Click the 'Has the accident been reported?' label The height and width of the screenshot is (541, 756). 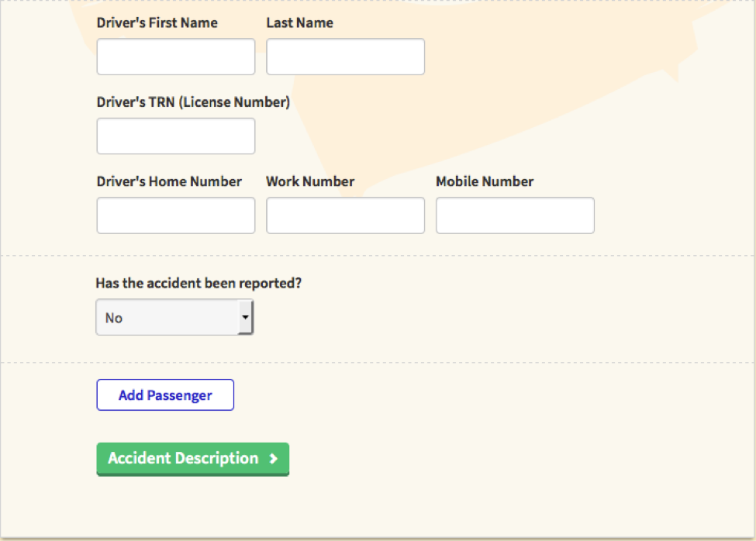tap(198, 284)
